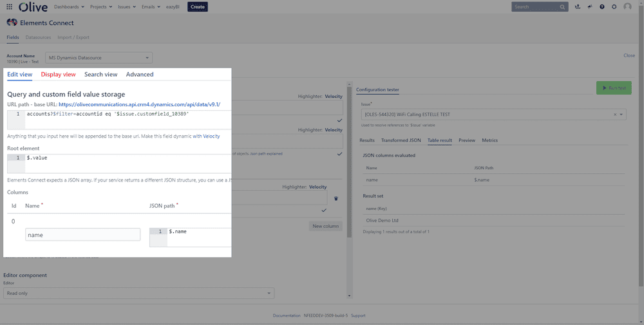Open the feedback megaphone notifications icon
The height and width of the screenshot is (325, 644).
[x=590, y=7]
